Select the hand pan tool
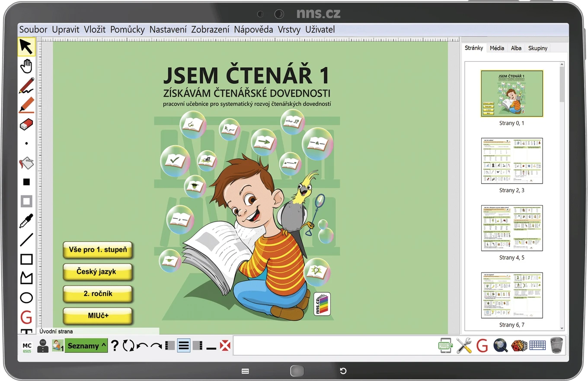The height and width of the screenshot is (381, 588). 26,66
